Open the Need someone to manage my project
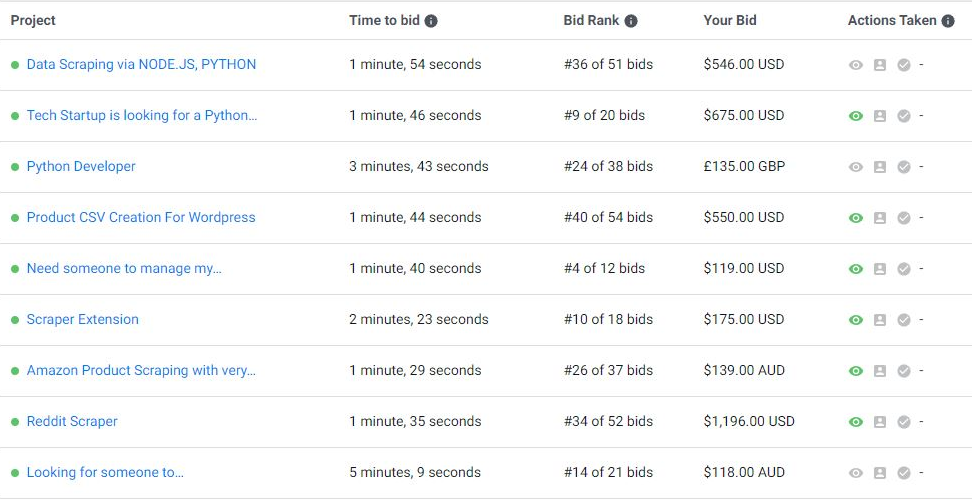This screenshot has height=500, width=972. (124, 268)
